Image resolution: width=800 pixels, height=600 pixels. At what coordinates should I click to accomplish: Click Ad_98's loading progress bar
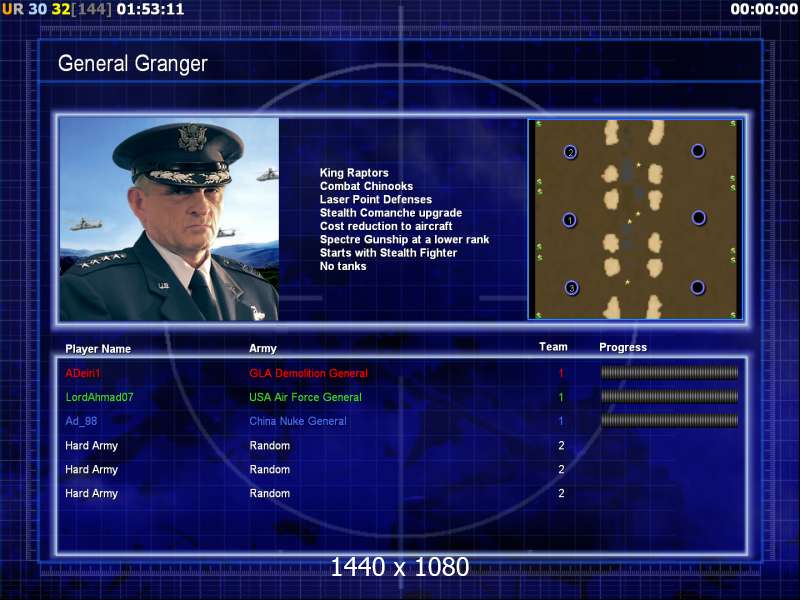[669, 420]
